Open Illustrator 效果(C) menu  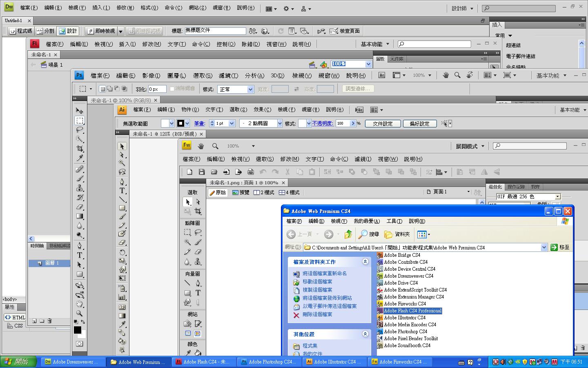262,110
